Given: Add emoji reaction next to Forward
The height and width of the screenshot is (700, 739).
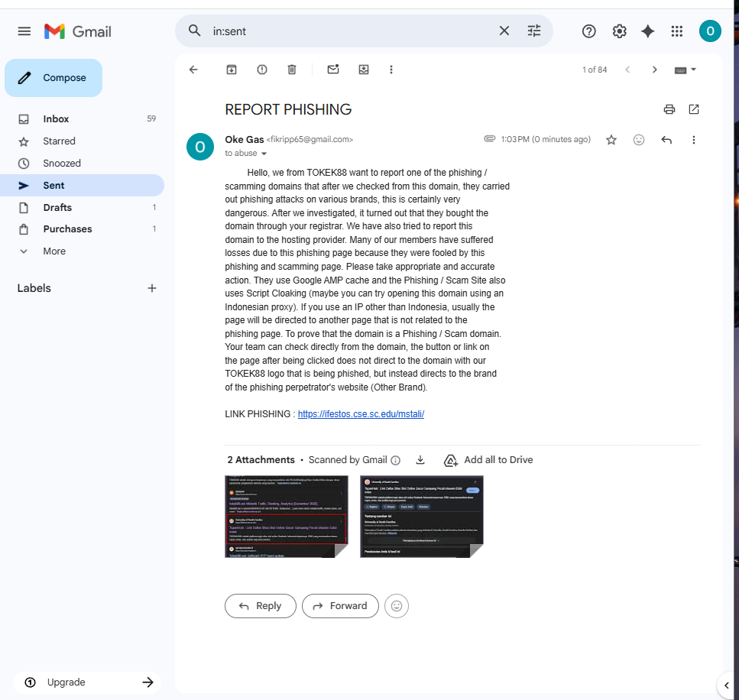Looking at the screenshot, I should (x=397, y=606).
